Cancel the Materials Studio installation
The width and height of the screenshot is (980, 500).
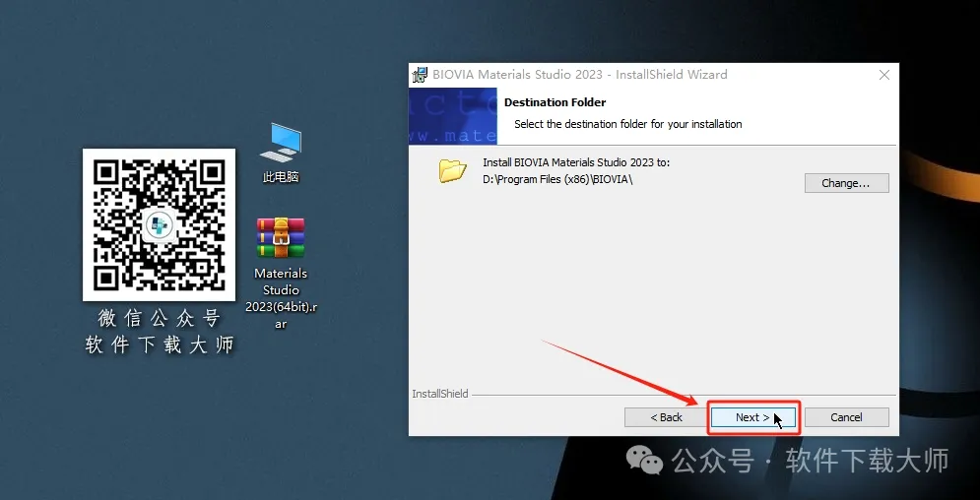click(846, 417)
